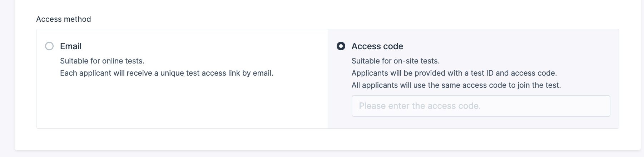Click the same access code sentence

[456, 85]
